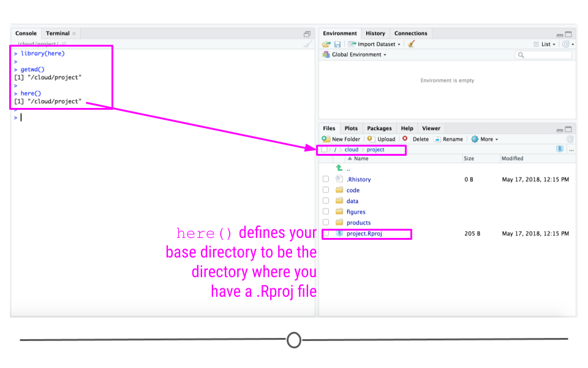Minimize the Environment pane
This screenshot has height=368, width=588.
point(559,35)
